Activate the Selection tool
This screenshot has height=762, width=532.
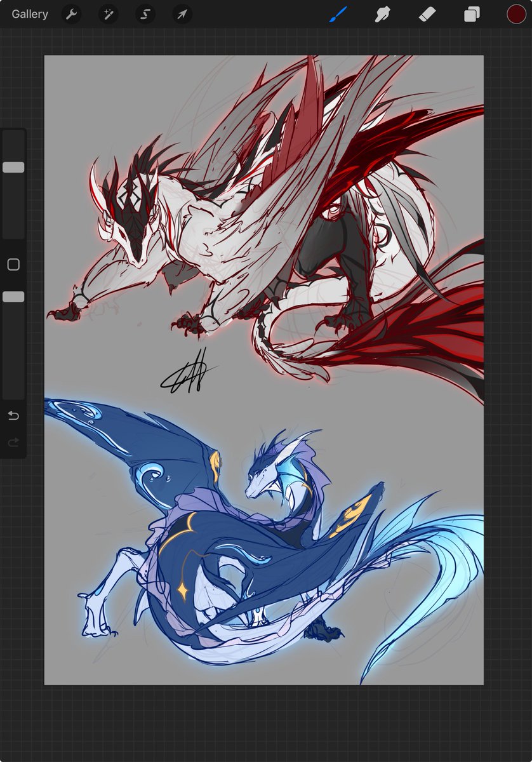click(x=145, y=14)
